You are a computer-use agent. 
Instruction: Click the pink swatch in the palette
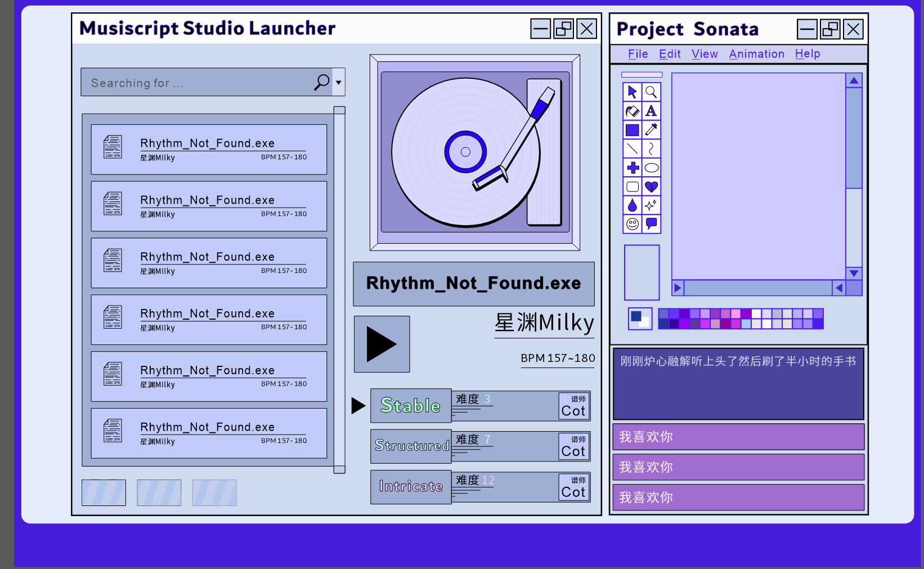pyautogui.click(x=735, y=314)
